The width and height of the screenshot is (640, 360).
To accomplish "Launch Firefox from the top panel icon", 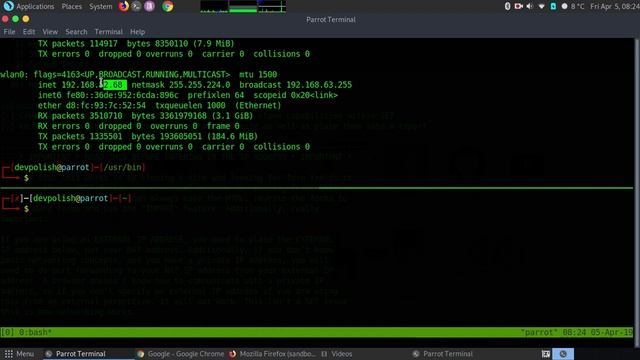I will [x=124, y=6].
